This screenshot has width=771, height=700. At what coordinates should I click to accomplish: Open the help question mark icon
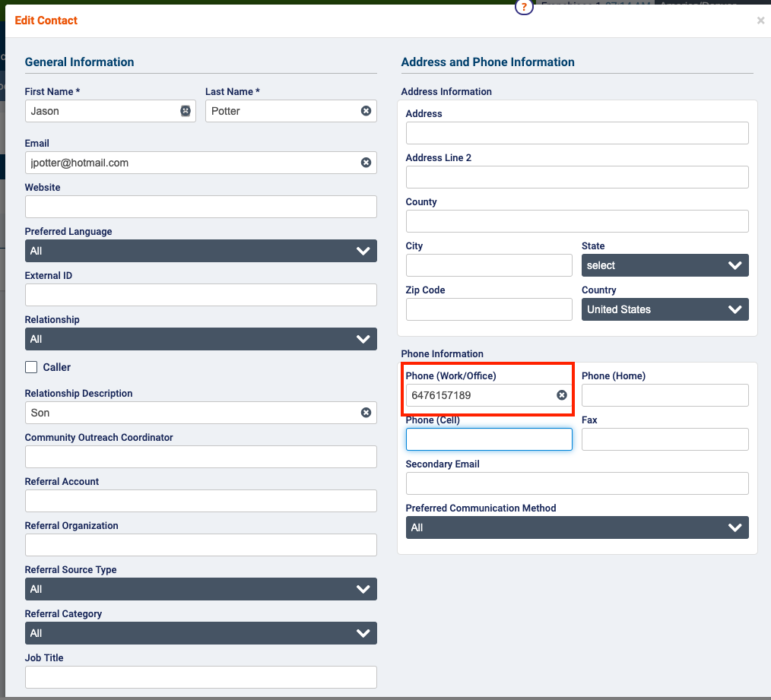pos(524,7)
